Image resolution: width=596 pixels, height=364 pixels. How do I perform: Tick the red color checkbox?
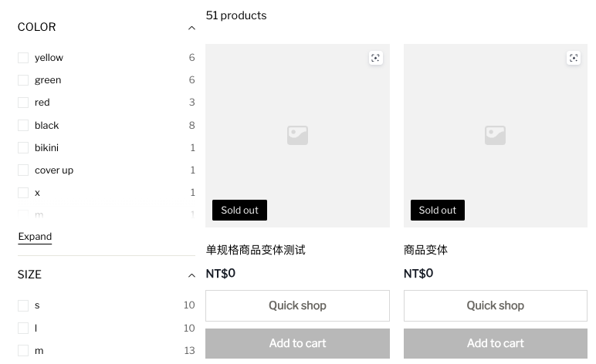click(x=23, y=103)
